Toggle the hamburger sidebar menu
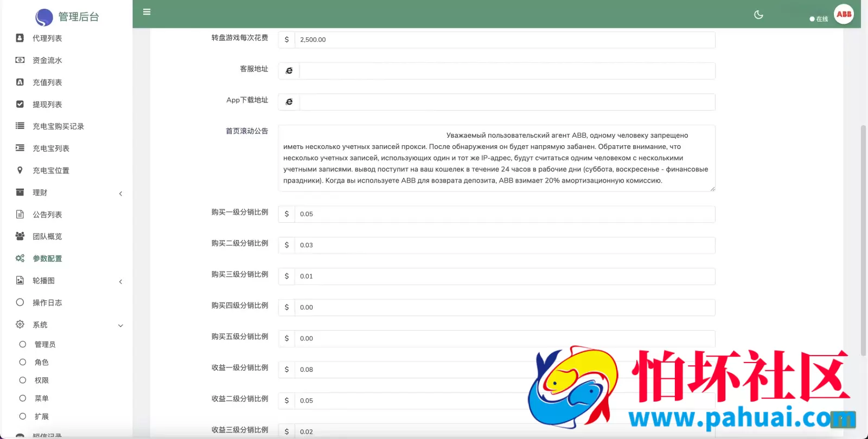This screenshot has height=439, width=868. [x=146, y=12]
